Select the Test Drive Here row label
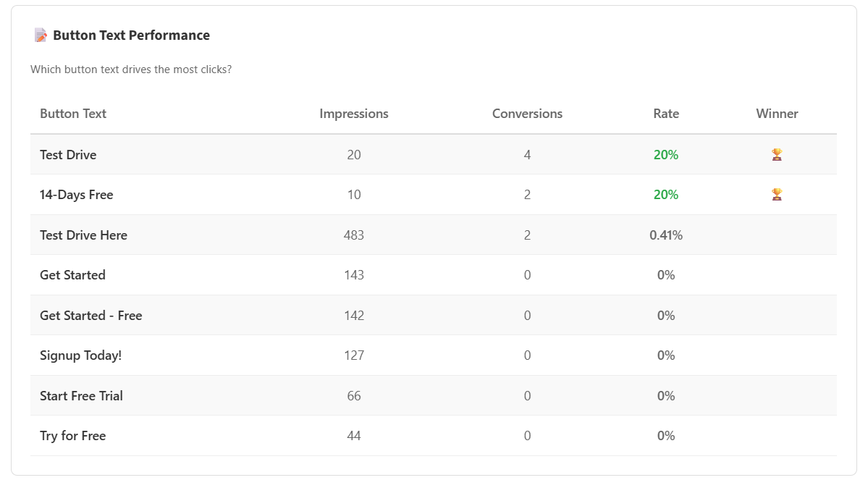The width and height of the screenshot is (868, 480). [83, 235]
